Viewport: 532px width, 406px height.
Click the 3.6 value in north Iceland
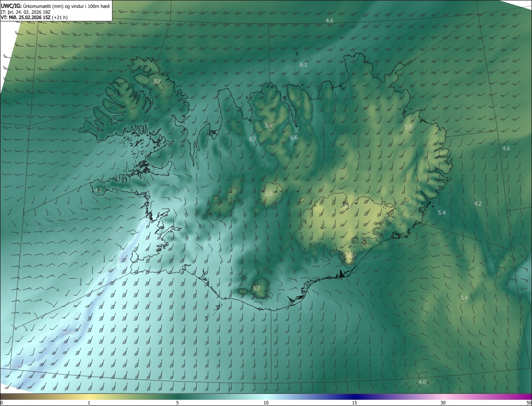pyautogui.click(x=268, y=125)
